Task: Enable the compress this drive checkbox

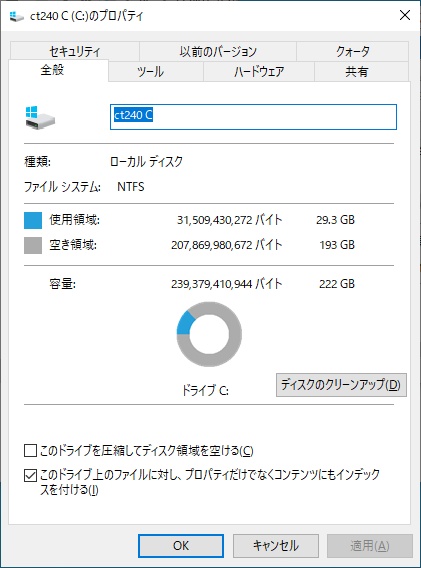Action: click(30, 451)
